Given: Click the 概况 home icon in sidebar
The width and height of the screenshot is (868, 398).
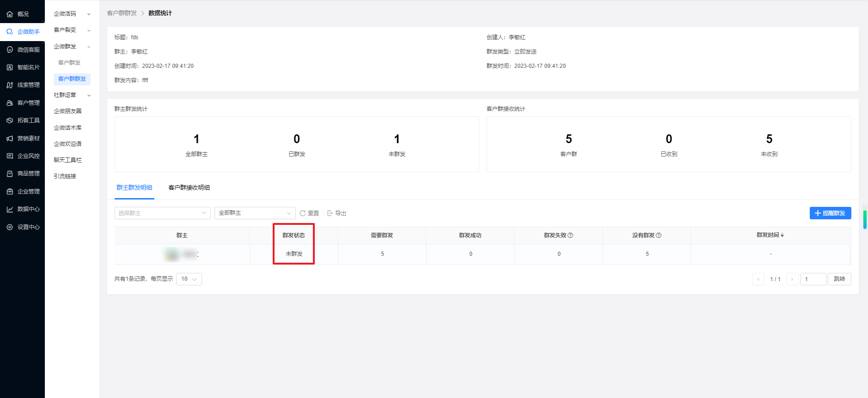Looking at the screenshot, I should (x=10, y=14).
